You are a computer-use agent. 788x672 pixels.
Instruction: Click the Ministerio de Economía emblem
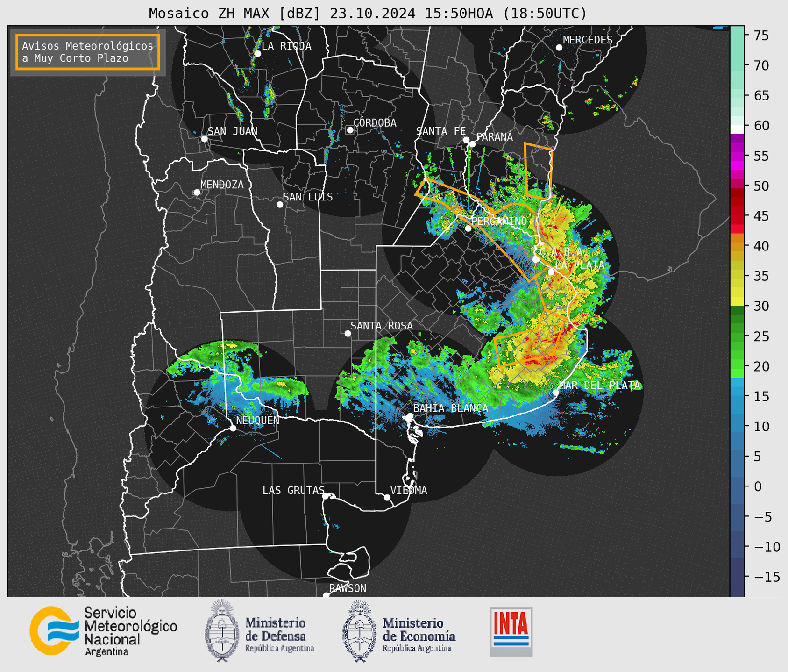pyautogui.click(x=359, y=631)
